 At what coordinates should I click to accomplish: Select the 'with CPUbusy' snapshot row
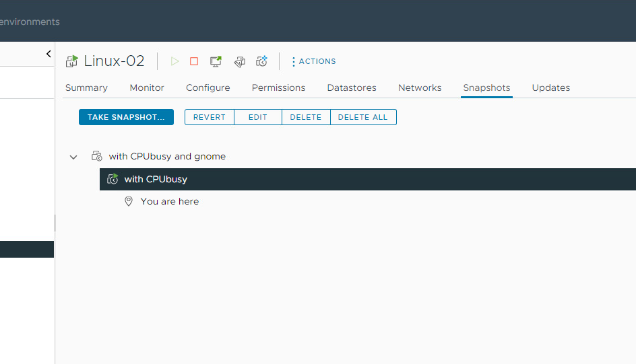[x=368, y=179]
